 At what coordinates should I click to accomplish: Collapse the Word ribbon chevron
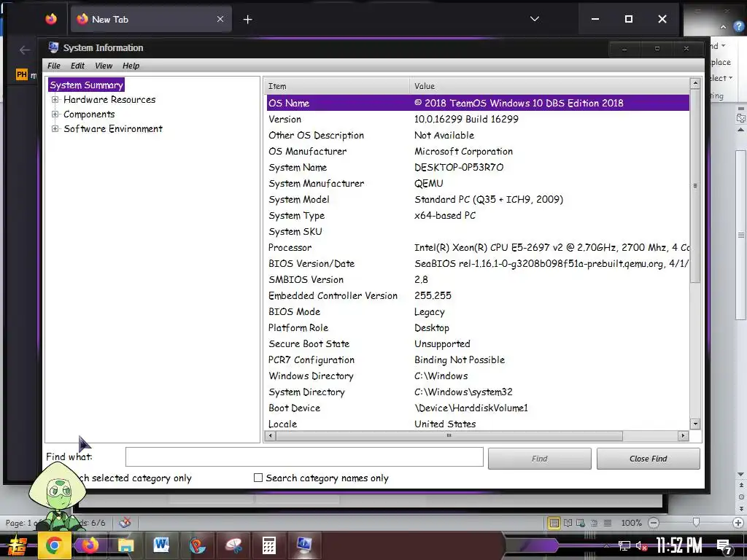(x=723, y=27)
